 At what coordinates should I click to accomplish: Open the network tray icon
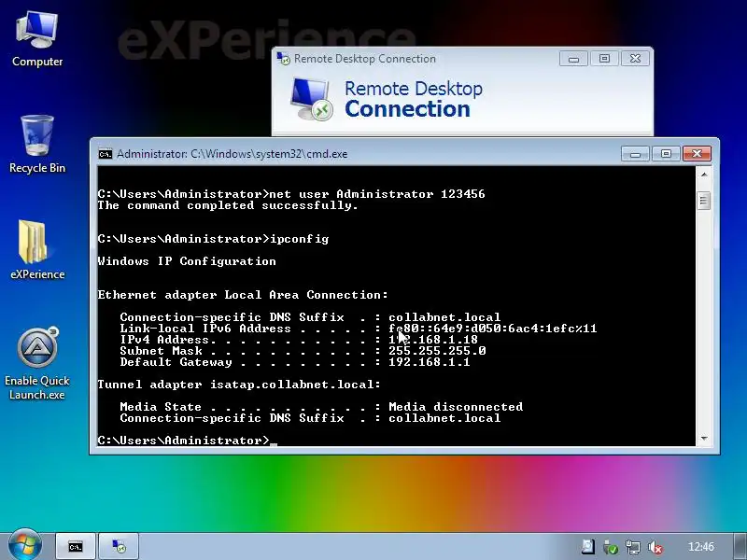pyautogui.click(x=633, y=547)
